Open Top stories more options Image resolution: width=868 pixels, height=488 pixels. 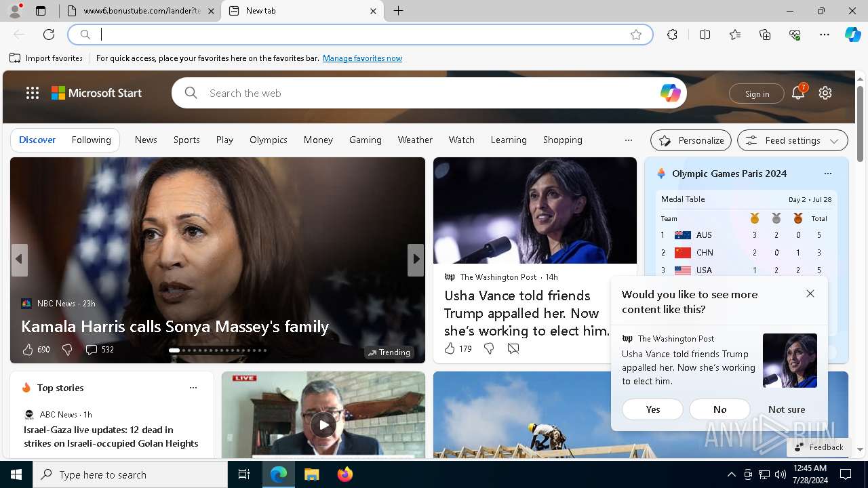coord(193,388)
